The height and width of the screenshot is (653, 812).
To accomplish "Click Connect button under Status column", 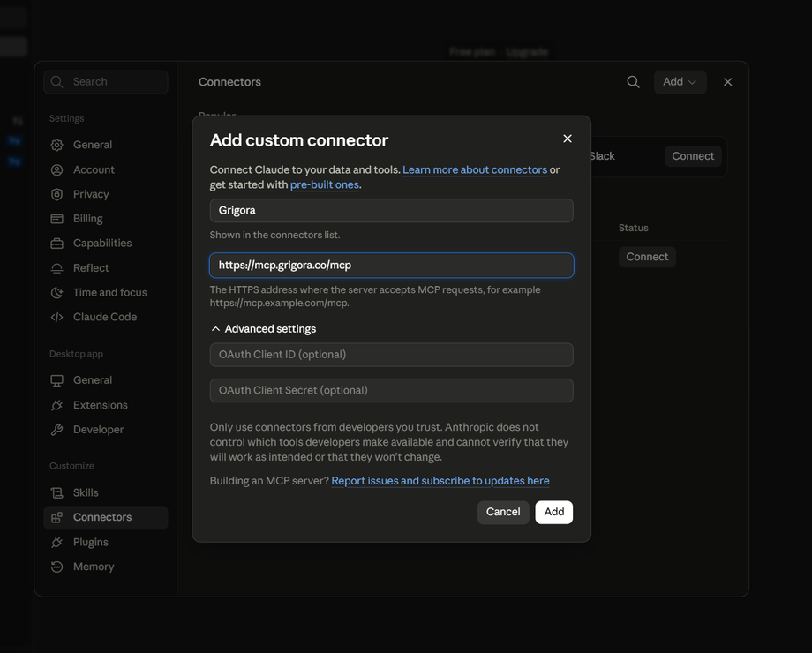I will click(x=647, y=257).
